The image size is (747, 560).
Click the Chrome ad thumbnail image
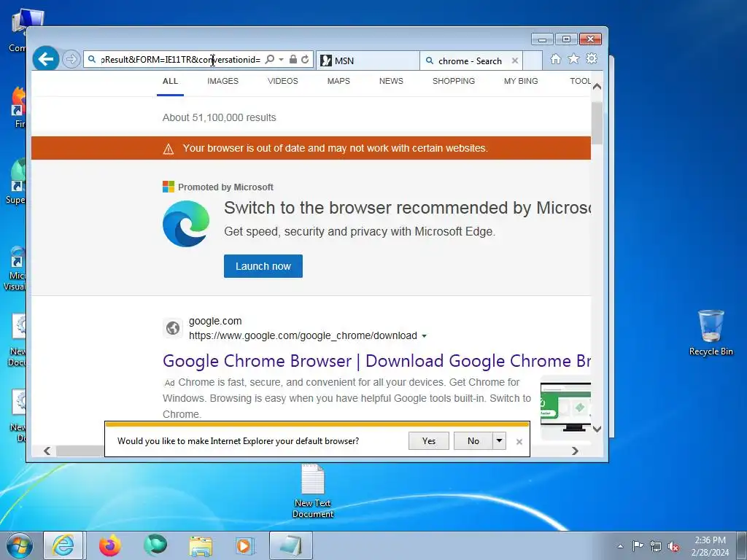[x=565, y=407]
